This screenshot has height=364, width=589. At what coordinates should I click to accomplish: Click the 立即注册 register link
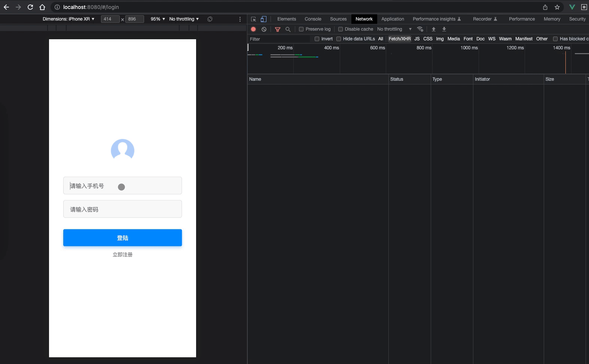(x=122, y=255)
